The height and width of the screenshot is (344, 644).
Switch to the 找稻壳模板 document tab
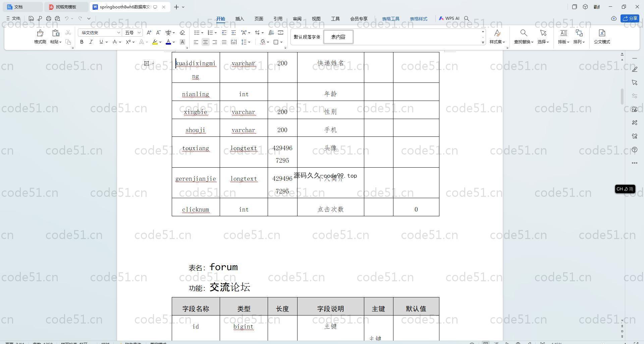click(x=66, y=7)
